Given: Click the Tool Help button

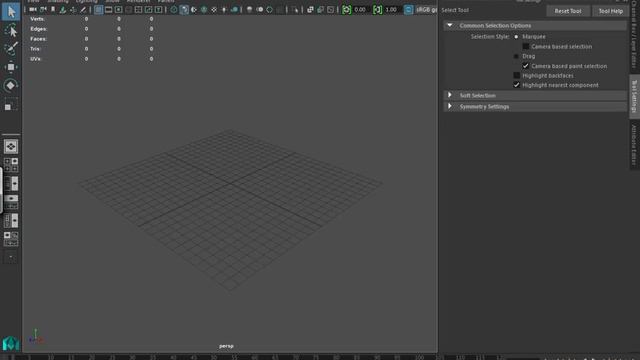Looking at the screenshot, I should click(611, 11).
